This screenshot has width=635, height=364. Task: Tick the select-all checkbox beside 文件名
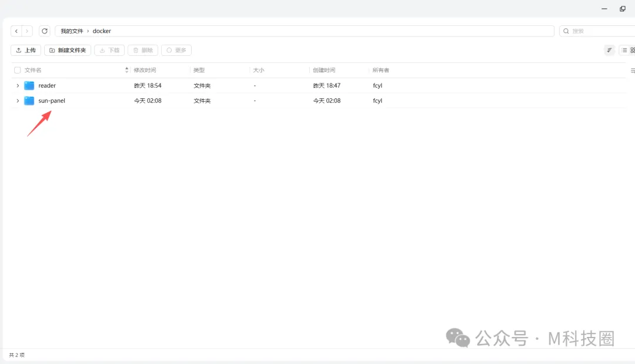(x=18, y=70)
